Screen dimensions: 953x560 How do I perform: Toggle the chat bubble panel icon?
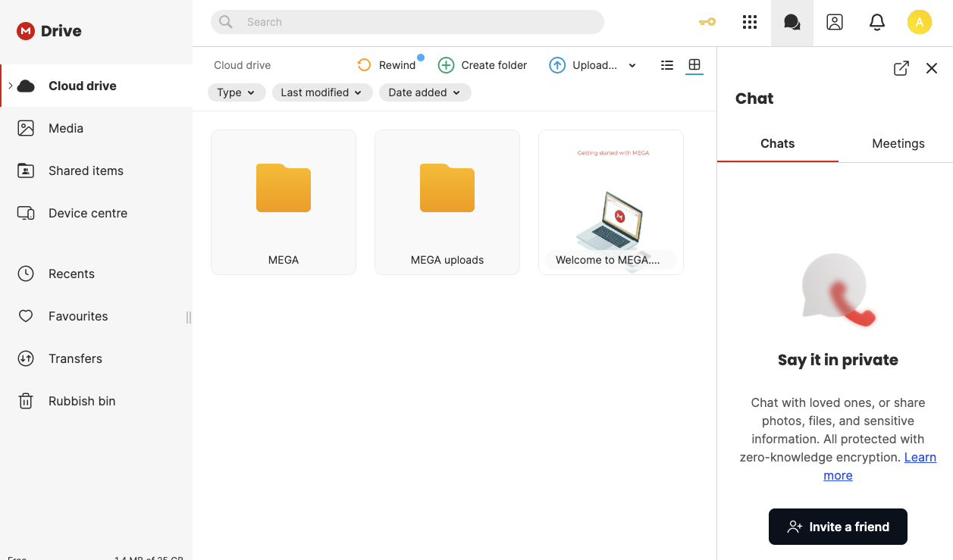[x=792, y=22]
